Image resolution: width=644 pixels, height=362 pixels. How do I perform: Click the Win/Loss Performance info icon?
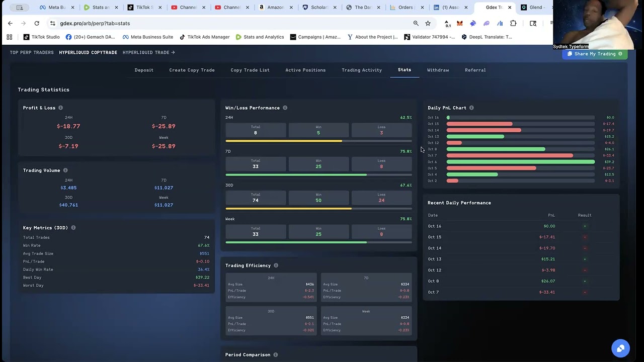[285, 108]
